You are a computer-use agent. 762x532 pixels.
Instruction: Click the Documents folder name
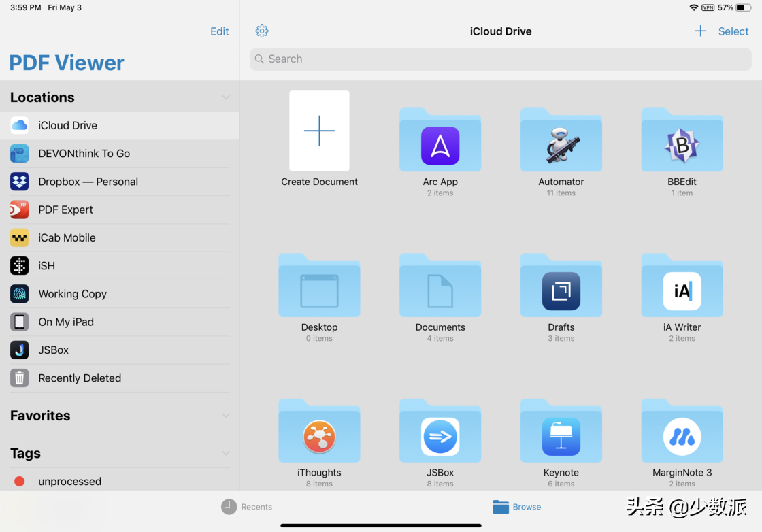440,327
